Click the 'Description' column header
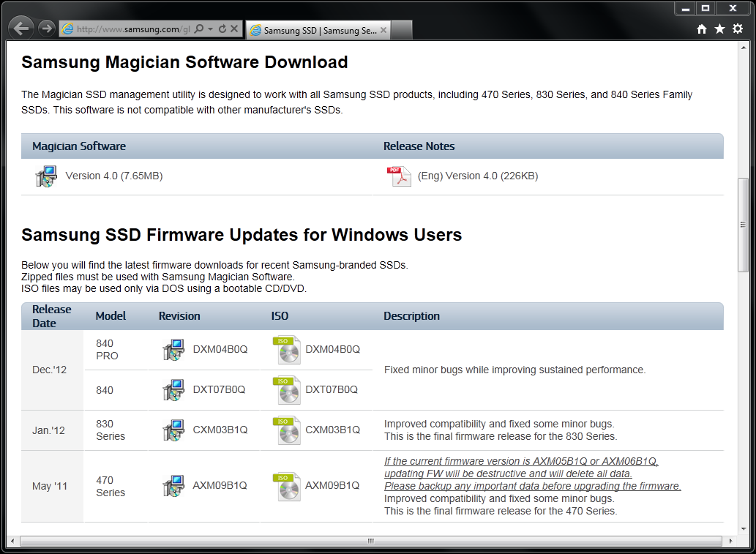The image size is (756, 554). coord(412,316)
